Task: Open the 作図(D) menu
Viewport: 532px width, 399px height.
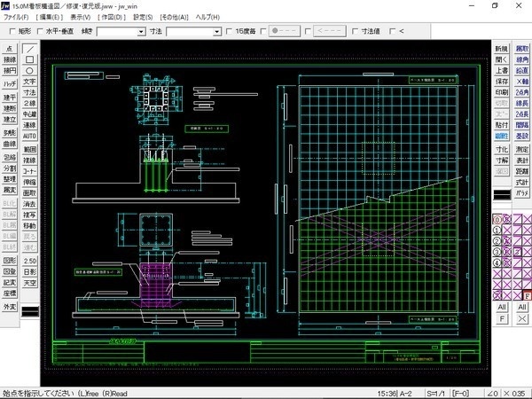Action: click(112, 17)
